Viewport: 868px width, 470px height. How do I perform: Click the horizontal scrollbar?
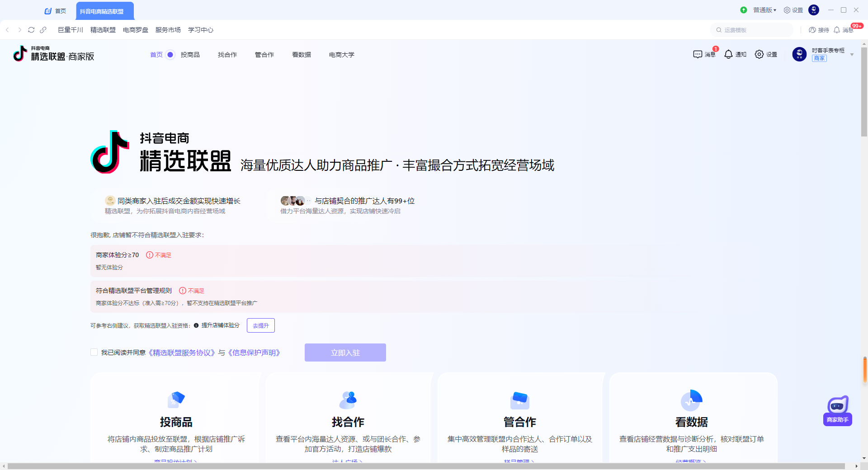(x=426, y=466)
